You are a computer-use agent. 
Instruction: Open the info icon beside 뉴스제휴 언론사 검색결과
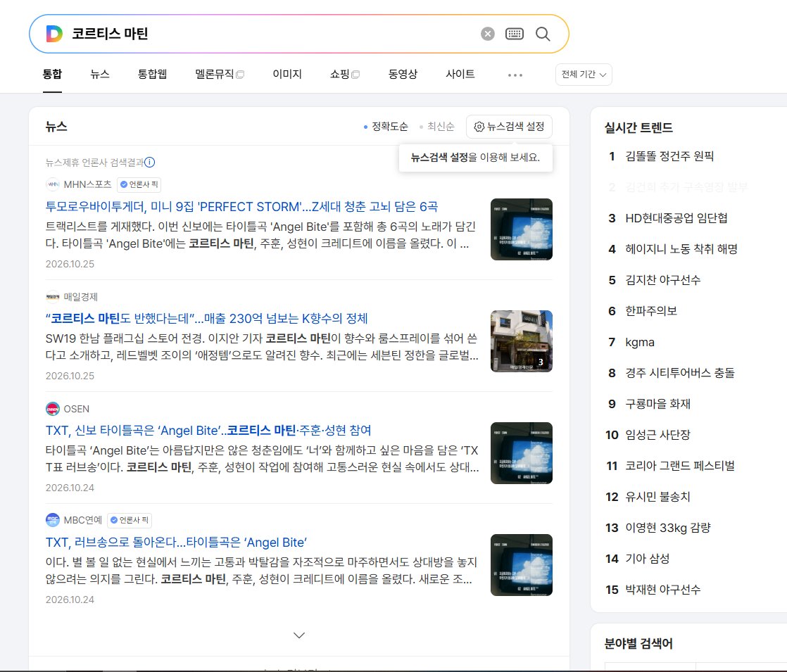(x=149, y=162)
